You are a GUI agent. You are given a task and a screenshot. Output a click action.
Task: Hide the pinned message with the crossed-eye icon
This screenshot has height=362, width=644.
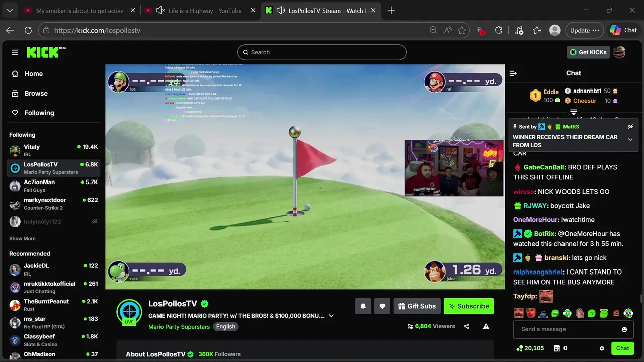630,127
